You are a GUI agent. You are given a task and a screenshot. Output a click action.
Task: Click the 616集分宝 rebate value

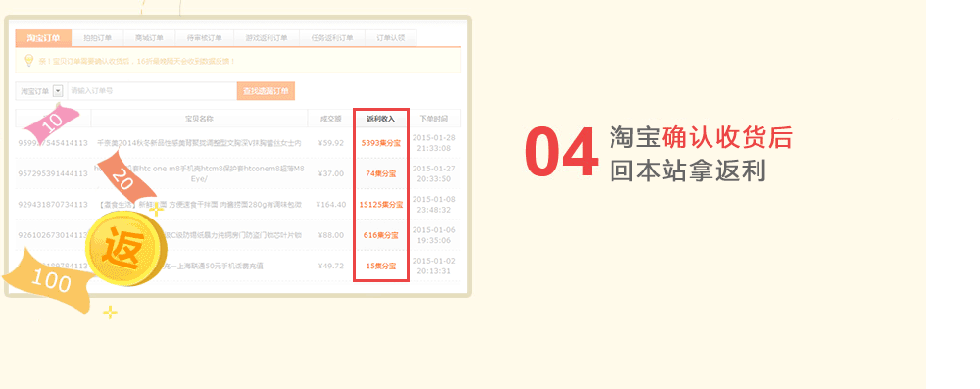(380, 235)
